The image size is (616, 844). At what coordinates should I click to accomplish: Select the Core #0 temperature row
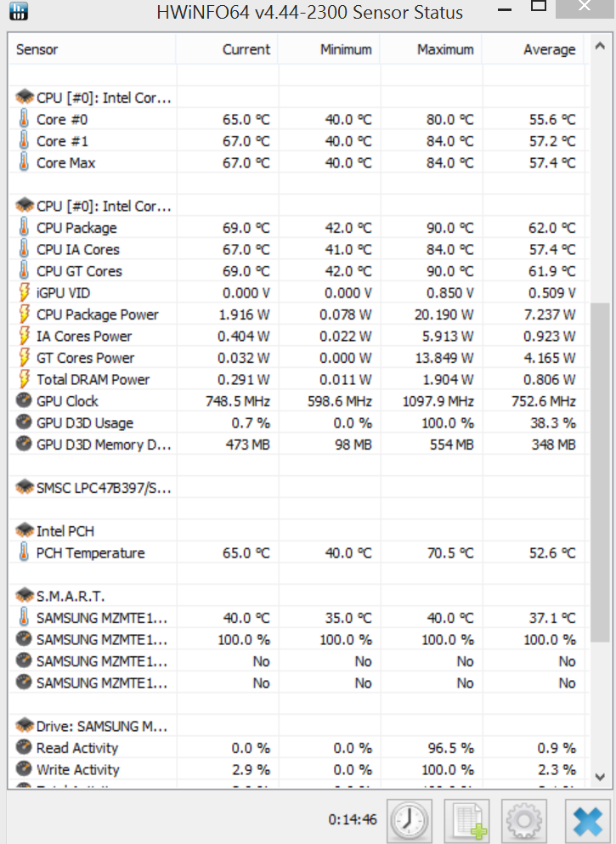tap(61, 120)
